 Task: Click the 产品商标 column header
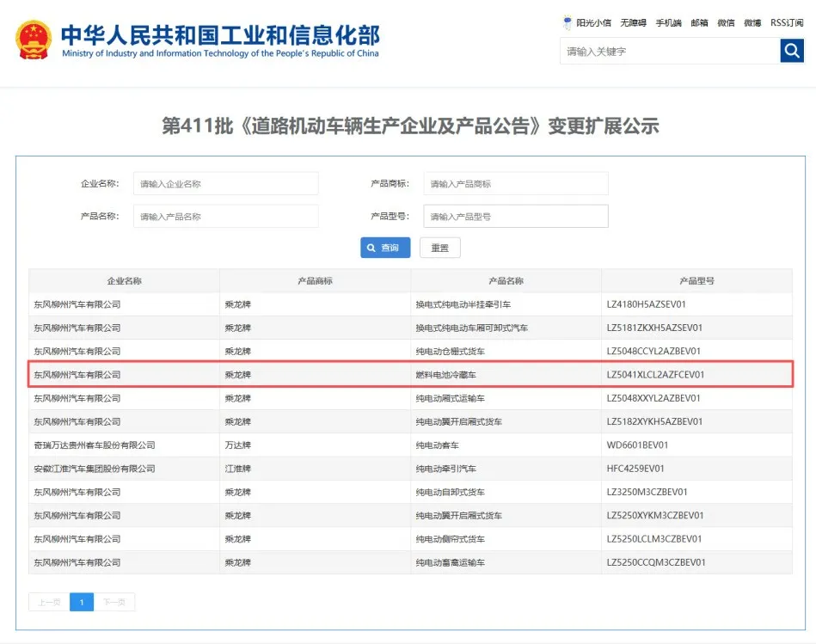315,281
